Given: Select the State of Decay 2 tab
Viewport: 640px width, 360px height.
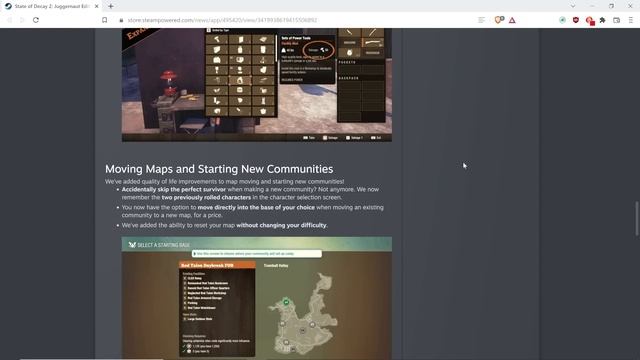Looking at the screenshot, I should [51, 6].
